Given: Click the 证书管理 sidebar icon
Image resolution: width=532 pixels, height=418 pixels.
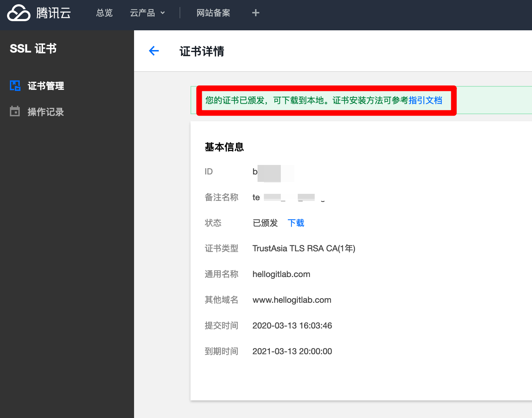Looking at the screenshot, I should pos(15,86).
